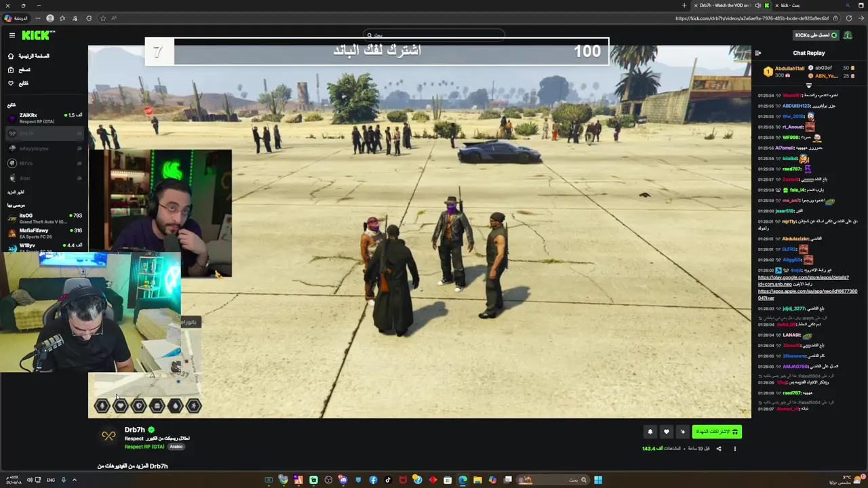The width and height of the screenshot is (868, 488).
Task: Open Discord icon in taskbar
Action: point(343,480)
